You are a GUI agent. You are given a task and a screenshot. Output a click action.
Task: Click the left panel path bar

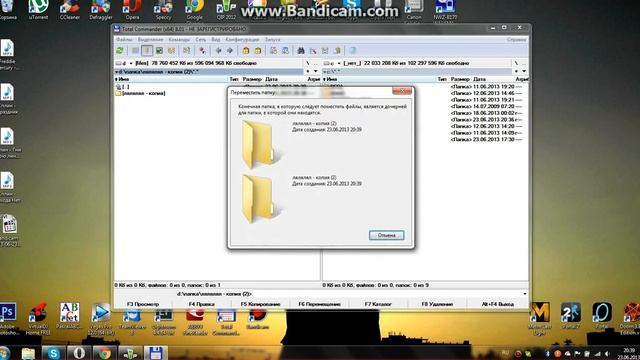[x=209, y=71]
